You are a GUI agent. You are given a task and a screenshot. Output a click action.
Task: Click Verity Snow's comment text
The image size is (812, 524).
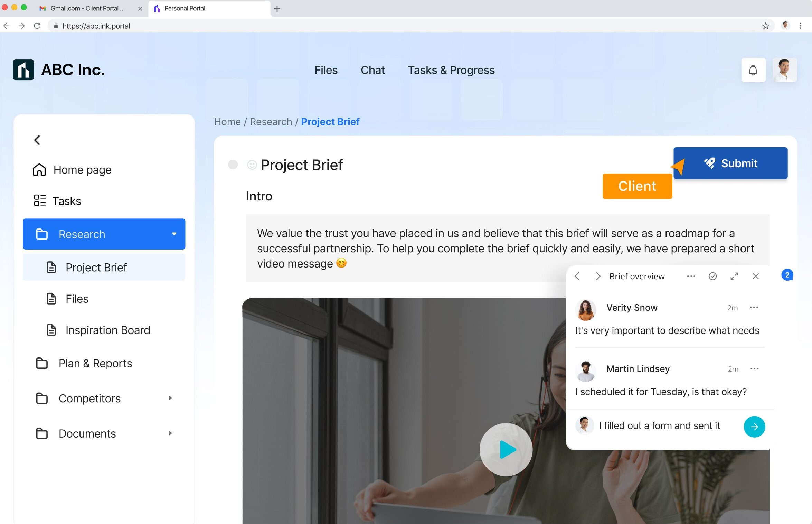[x=667, y=330]
